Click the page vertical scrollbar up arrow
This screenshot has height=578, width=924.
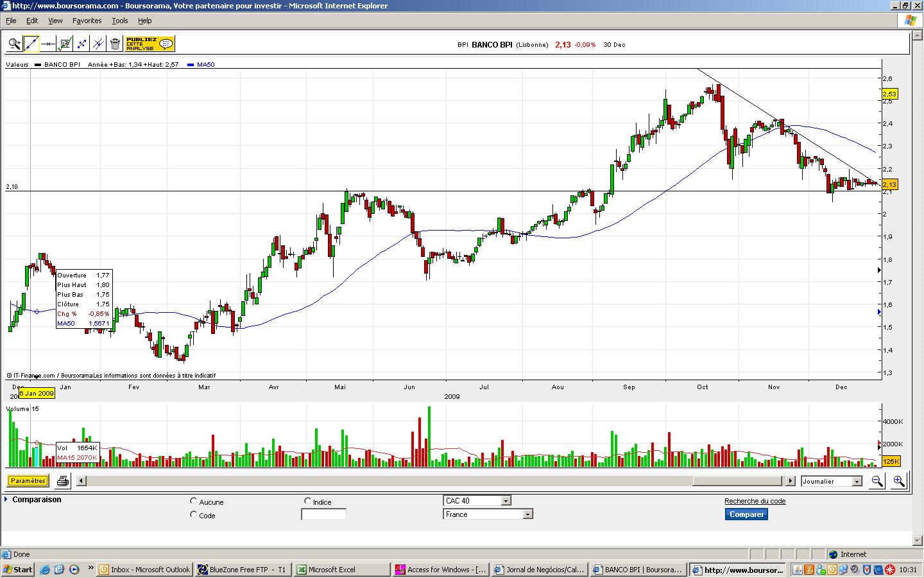[x=917, y=35]
